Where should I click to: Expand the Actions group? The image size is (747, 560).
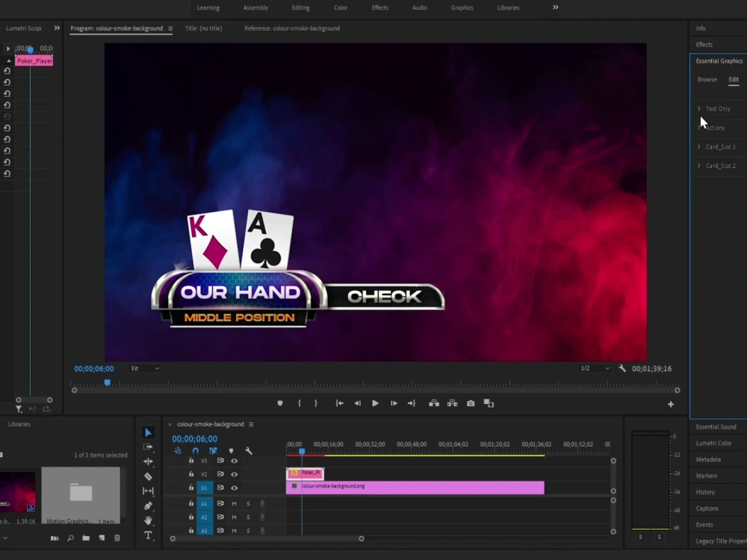(699, 128)
